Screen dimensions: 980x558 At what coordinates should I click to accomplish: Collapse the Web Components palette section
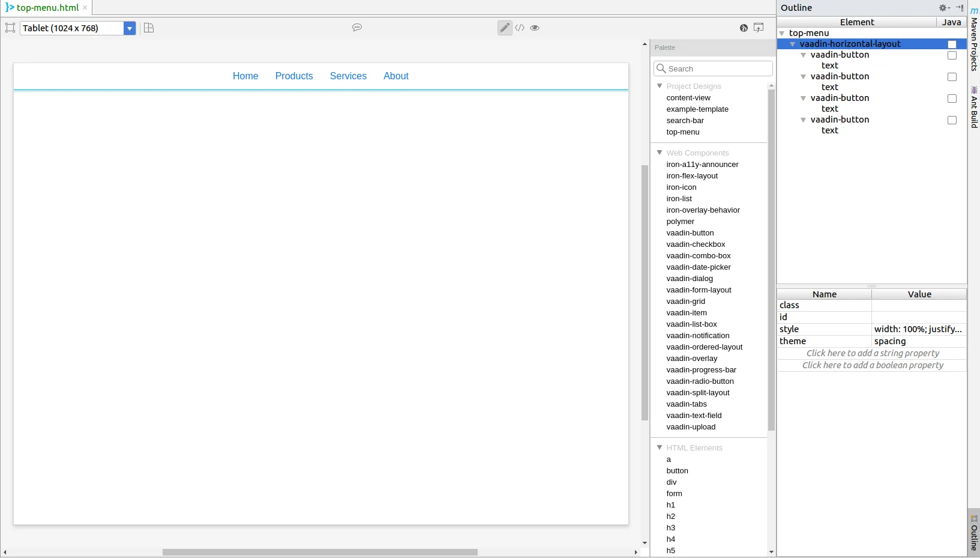[x=660, y=153]
